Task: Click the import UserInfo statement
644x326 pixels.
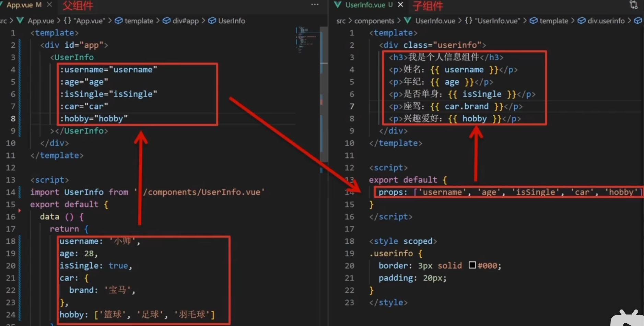Action: pyautogui.click(x=148, y=192)
